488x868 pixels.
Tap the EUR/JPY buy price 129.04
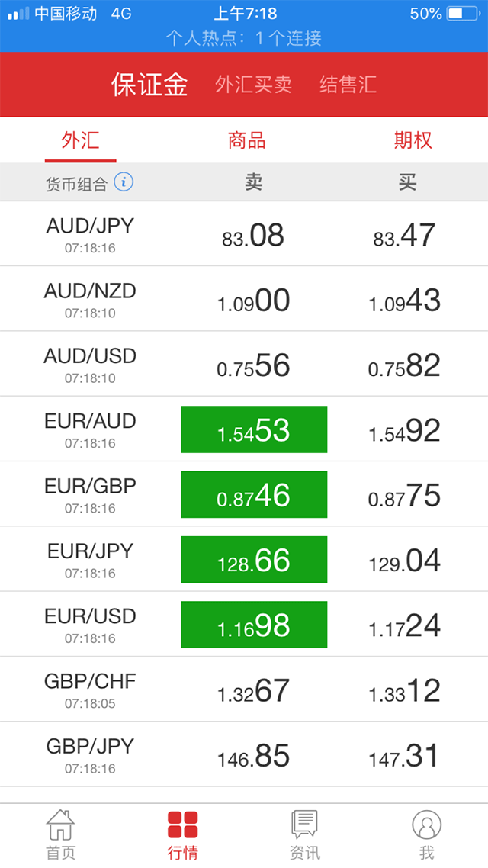pyautogui.click(x=404, y=561)
